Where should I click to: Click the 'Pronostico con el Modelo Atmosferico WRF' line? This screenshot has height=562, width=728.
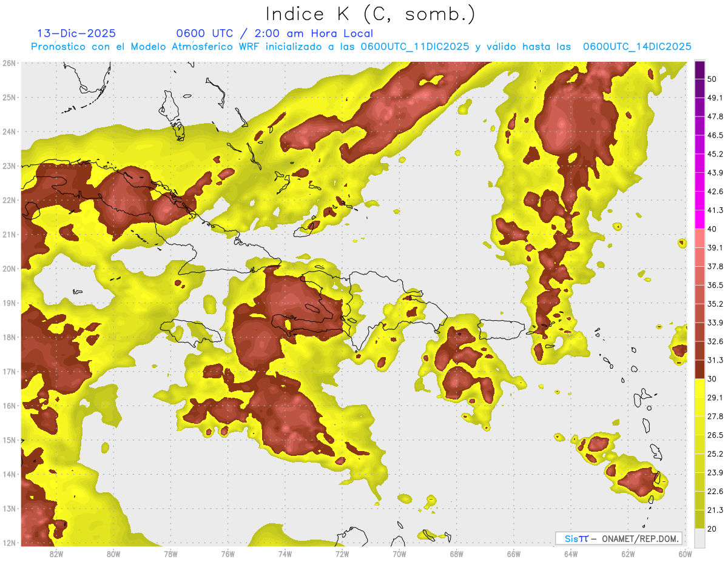[x=361, y=47]
